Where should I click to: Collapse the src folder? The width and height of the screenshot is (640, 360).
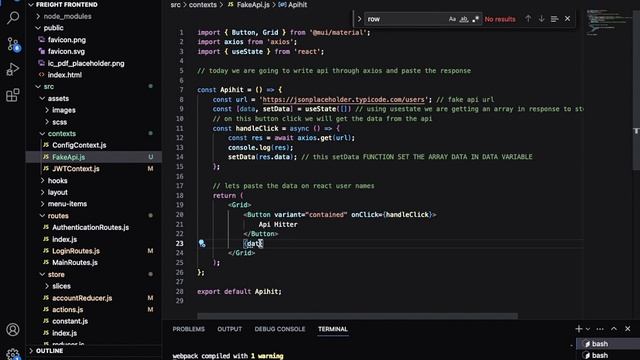pos(38,87)
